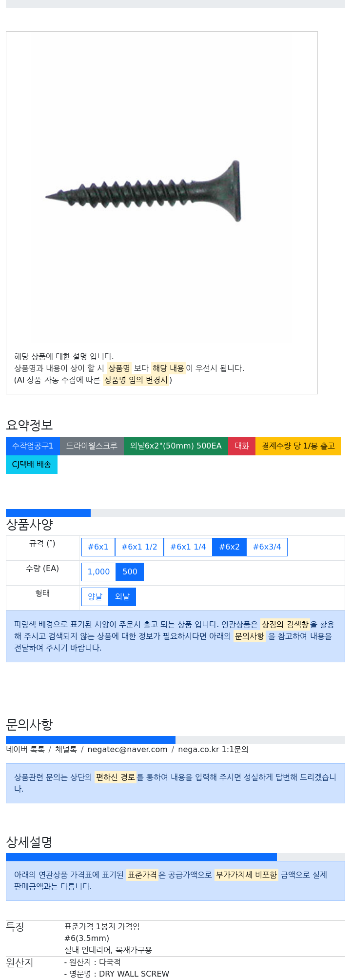Select the 외날 form type

(122, 597)
